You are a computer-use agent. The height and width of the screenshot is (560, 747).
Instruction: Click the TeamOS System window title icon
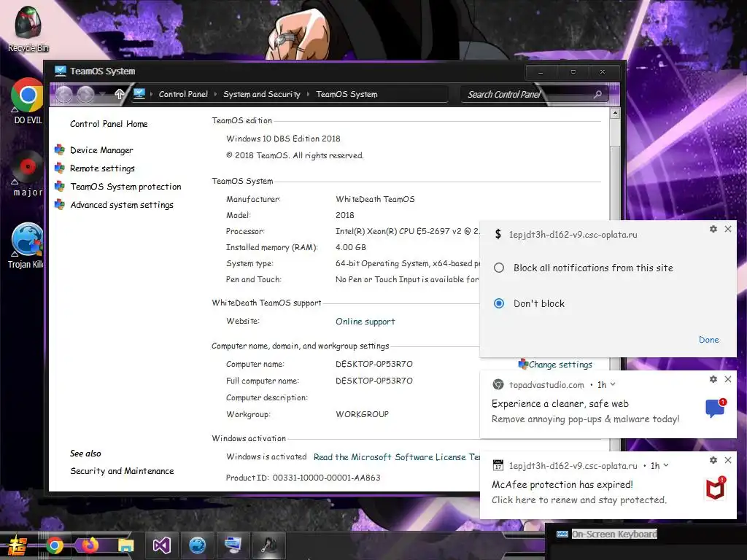[x=60, y=71]
